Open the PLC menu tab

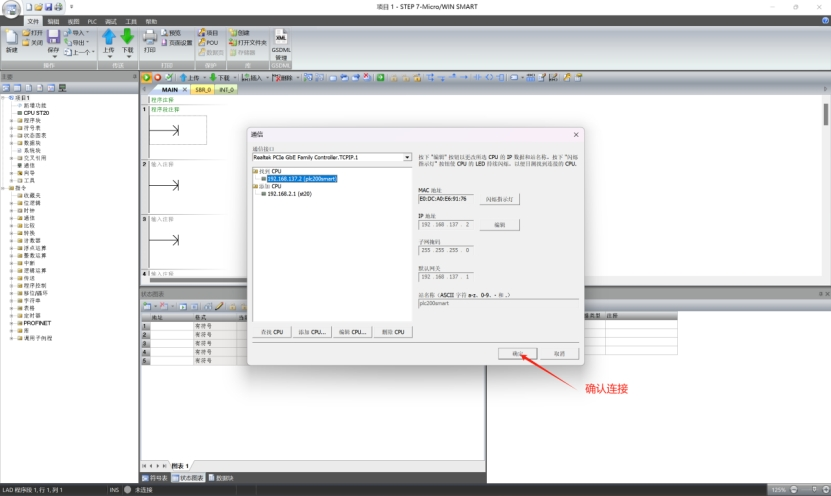pyautogui.click(x=92, y=20)
